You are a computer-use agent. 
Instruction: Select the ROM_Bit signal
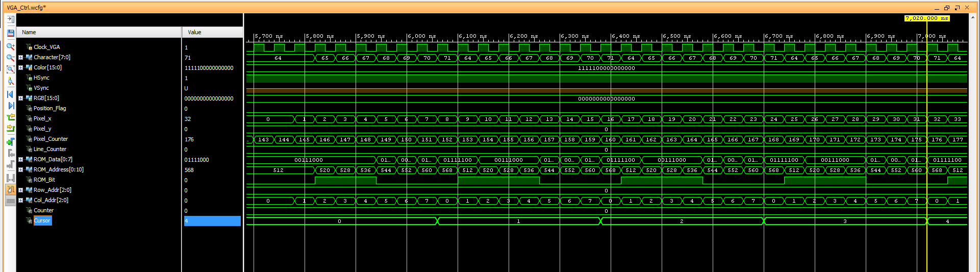[x=44, y=180]
